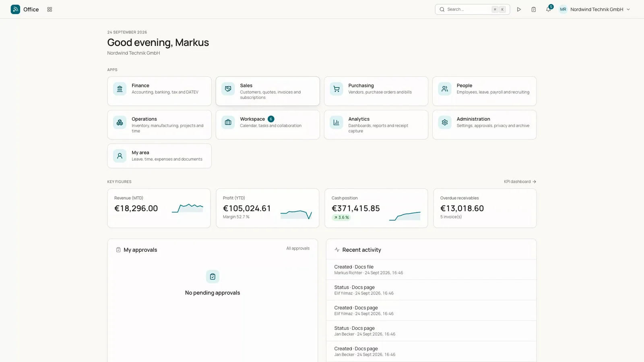Viewport: 644px width, 362px height.
Task: Open the Overdue receivables card
Action: pos(485,208)
